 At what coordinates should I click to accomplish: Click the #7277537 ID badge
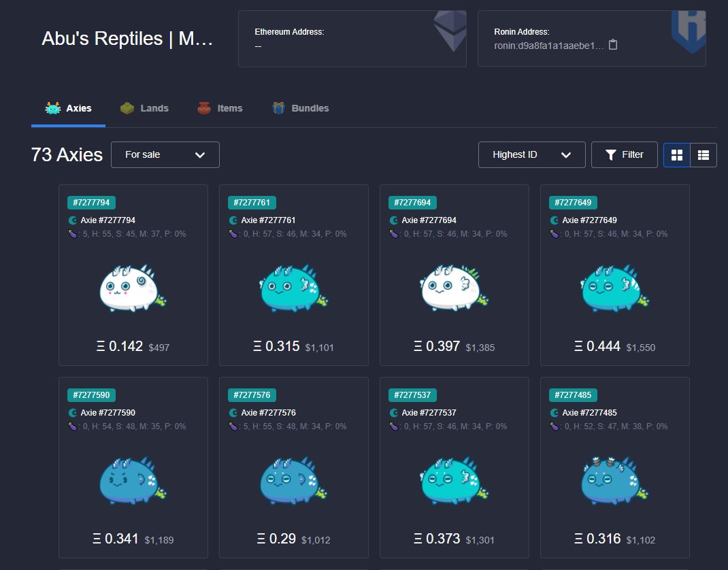pyautogui.click(x=413, y=395)
